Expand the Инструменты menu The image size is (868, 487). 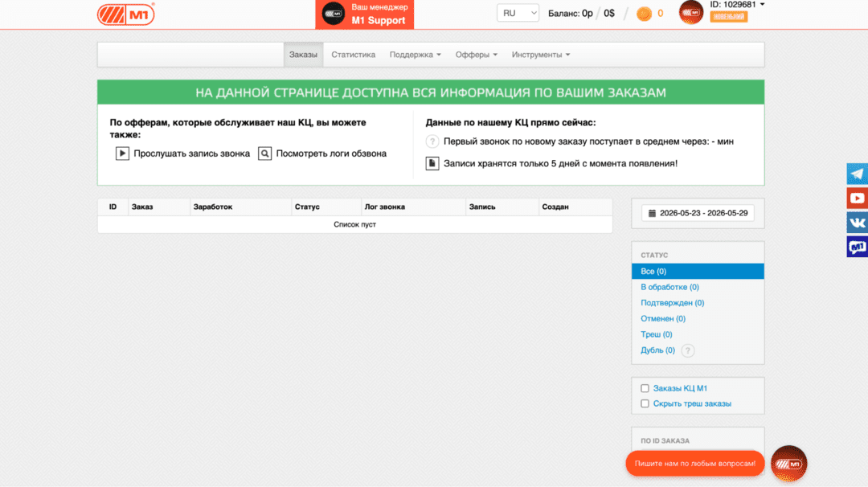click(x=541, y=55)
